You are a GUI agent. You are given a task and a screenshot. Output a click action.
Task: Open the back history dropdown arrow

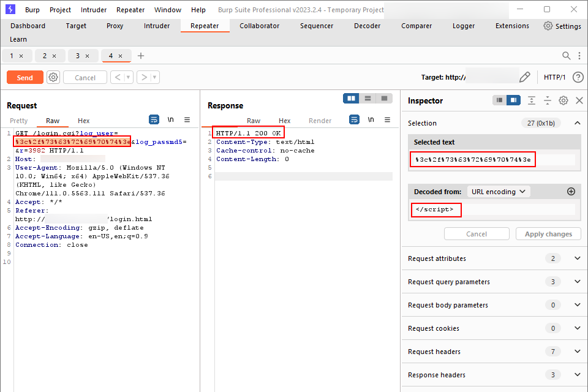(128, 77)
